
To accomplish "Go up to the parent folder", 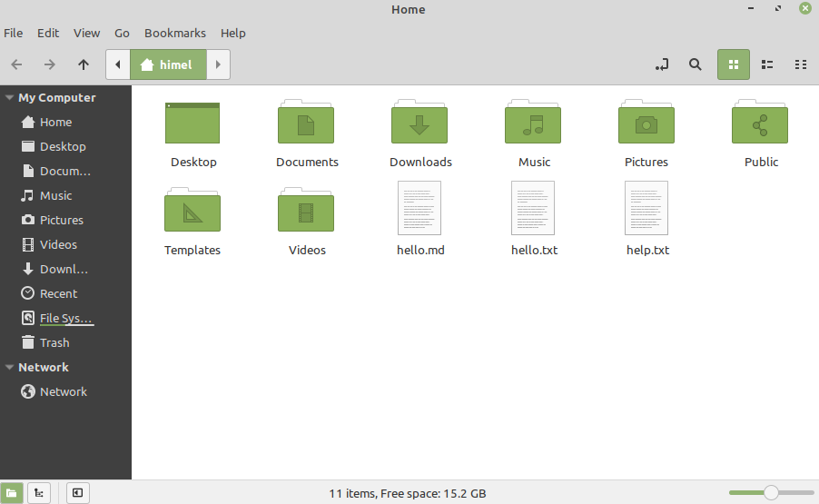I will pyautogui.click(x=83, y=64).
